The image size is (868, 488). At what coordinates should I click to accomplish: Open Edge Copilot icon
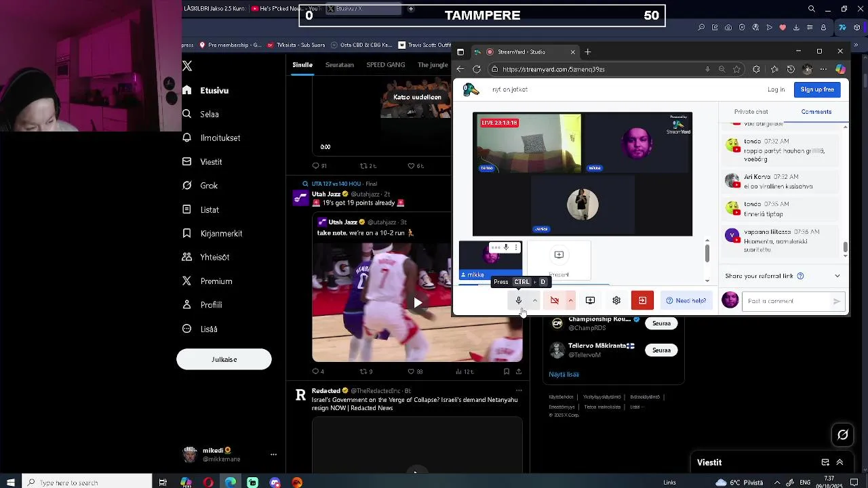tap(840, 69)
